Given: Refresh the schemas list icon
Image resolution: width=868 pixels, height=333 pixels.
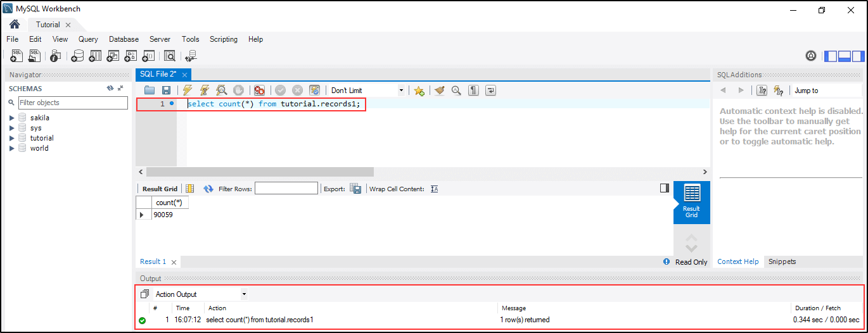Looking at the screenshot, I should tap(110, 89).
